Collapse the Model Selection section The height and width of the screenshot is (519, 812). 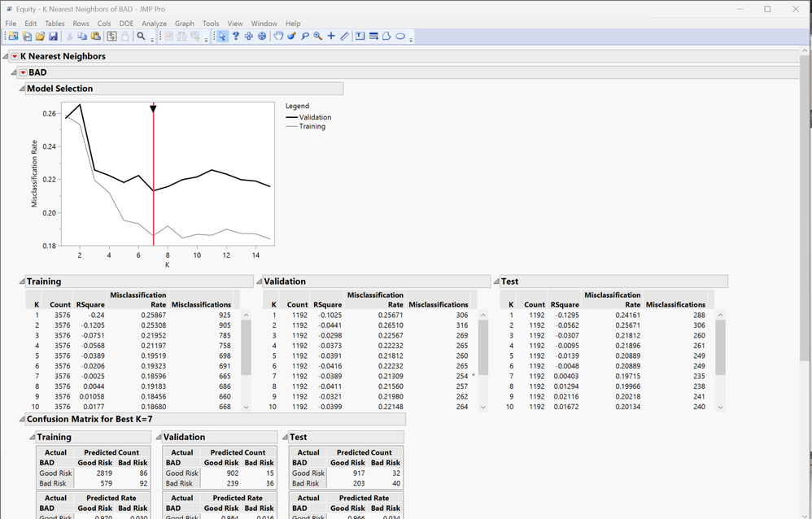point(22,89)
